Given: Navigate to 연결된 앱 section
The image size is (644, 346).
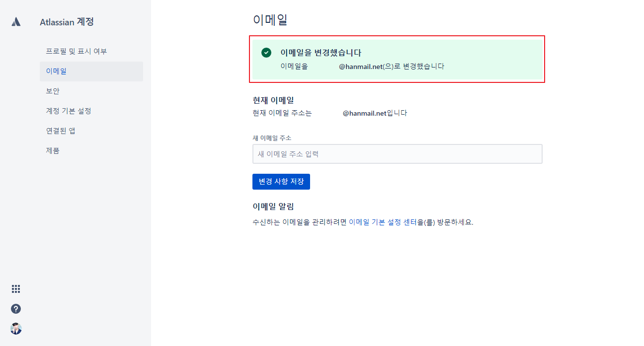Looking at the screenshot, I should (x=61, y=131).
